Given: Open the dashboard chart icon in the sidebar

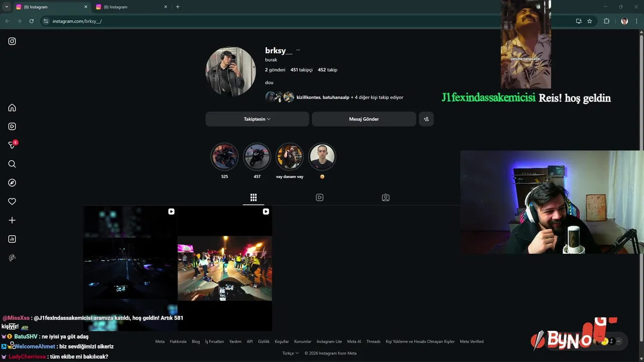Looking at the screenshot, I should (x=12, y=239).
